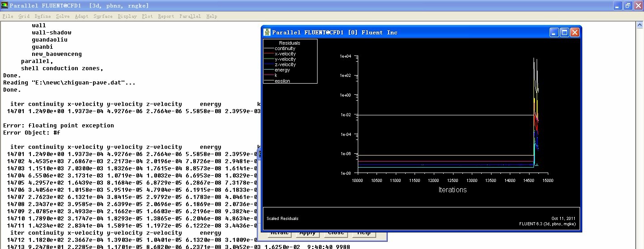Click the residuals graphics window title icon
This screenshot has height=249, width=644.
point(267,32)
